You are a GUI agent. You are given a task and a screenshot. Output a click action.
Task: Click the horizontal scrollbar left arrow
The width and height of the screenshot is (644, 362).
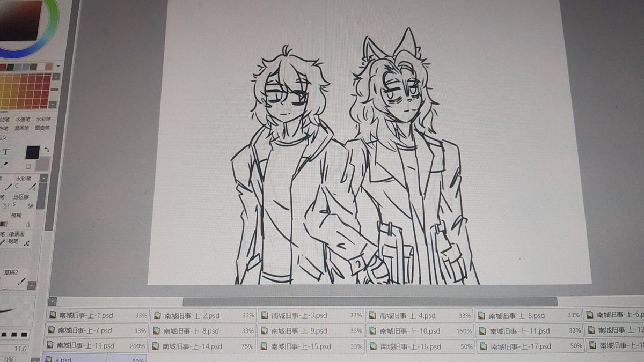point(53,302)
